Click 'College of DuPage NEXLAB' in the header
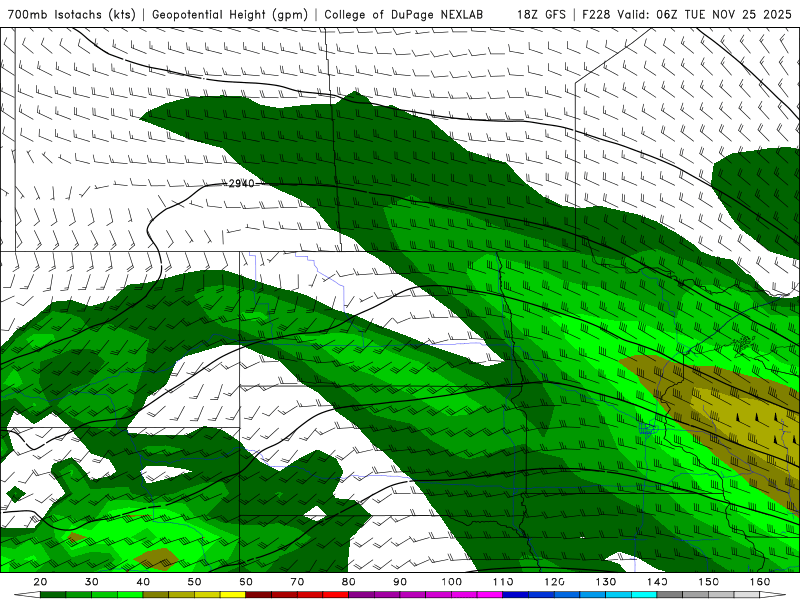Screen dimensions: 800x600 point(404,14)
